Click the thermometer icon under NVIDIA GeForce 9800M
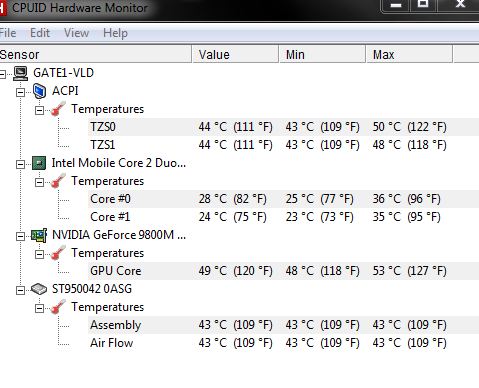This screenshot has height=388, width=479. click(x=58, y=253)
